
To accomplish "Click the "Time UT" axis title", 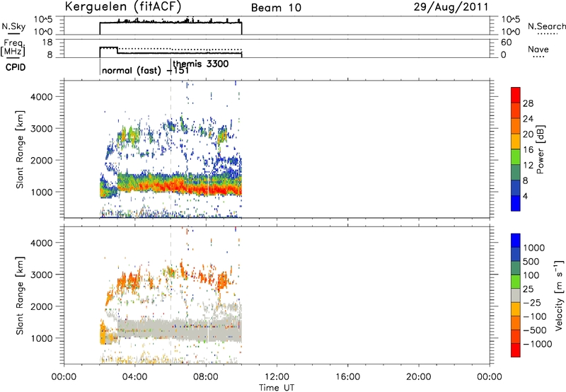I will click(277, 388).
